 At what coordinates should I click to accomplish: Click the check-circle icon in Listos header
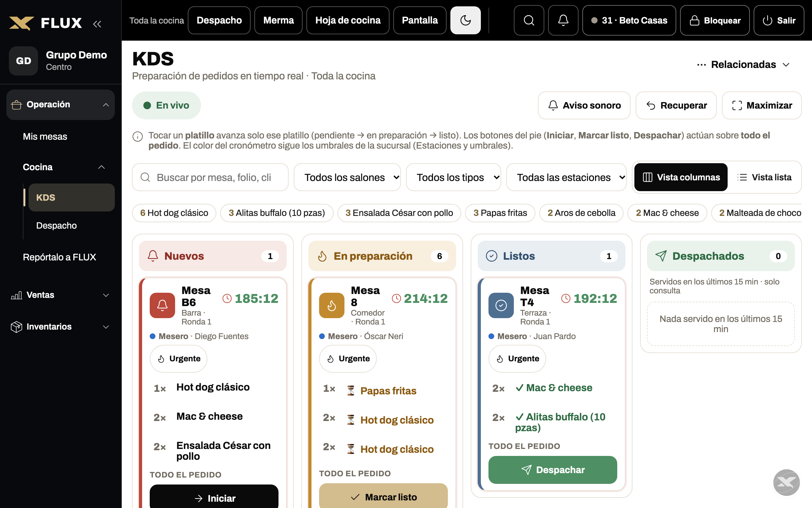point(492,256)
